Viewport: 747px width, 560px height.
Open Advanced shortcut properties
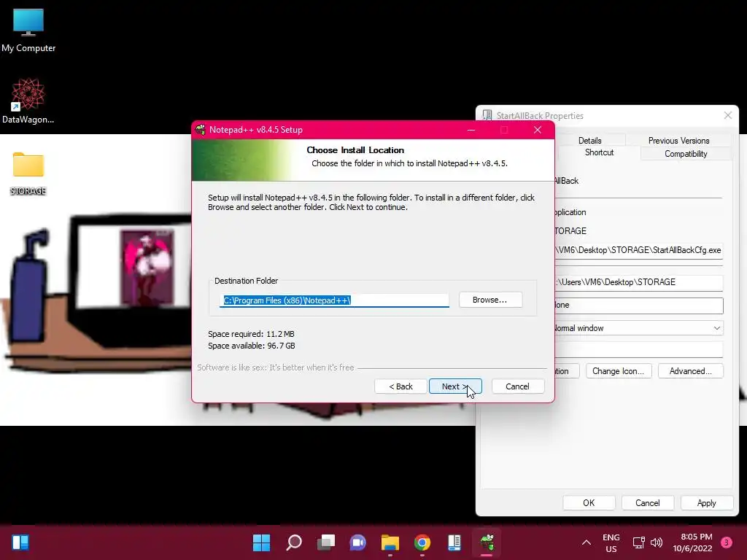(x=690, y=371)
